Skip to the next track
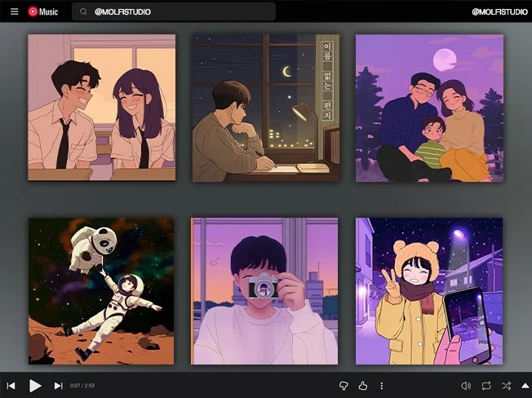 tap(58, 386)
